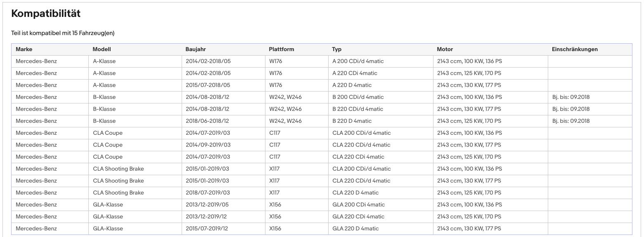Click the Kompatibilität heading

pos(46,14)
